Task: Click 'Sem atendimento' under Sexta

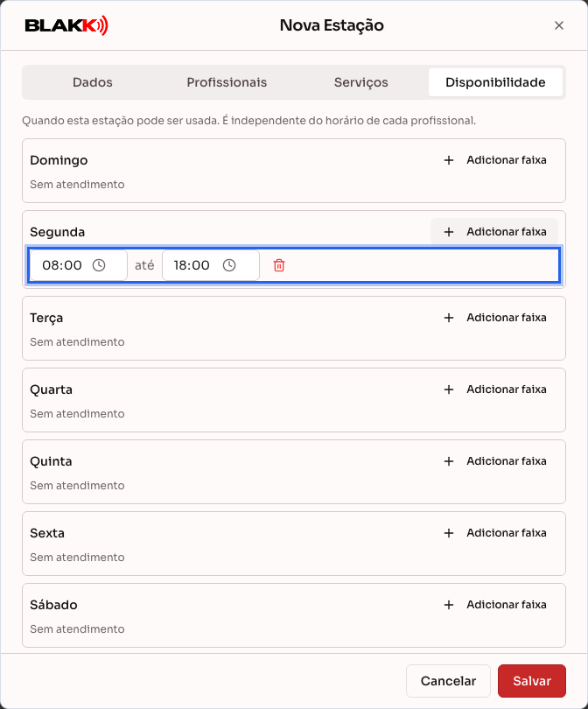Action: [77, 557]
